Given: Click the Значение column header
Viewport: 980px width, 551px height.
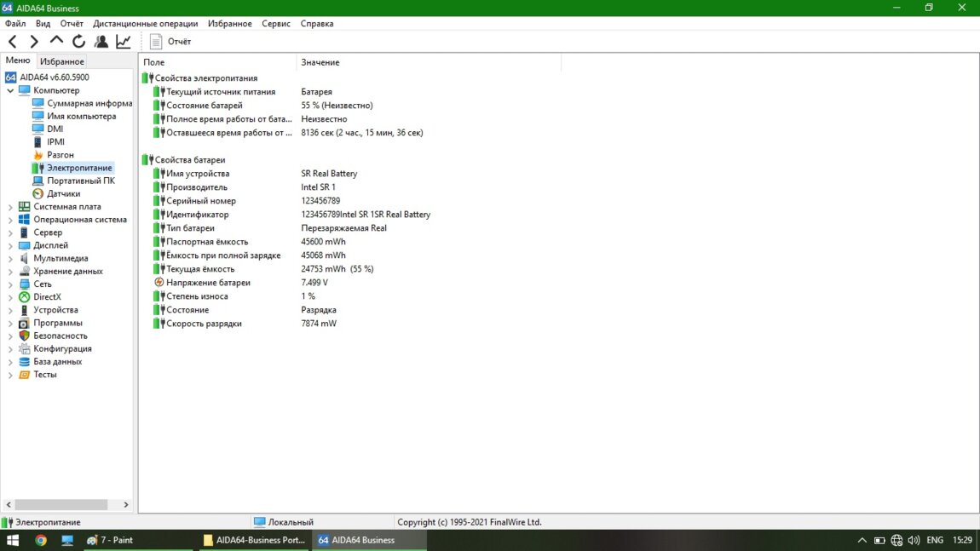Looking at the screenshot, I should (320, 62).
